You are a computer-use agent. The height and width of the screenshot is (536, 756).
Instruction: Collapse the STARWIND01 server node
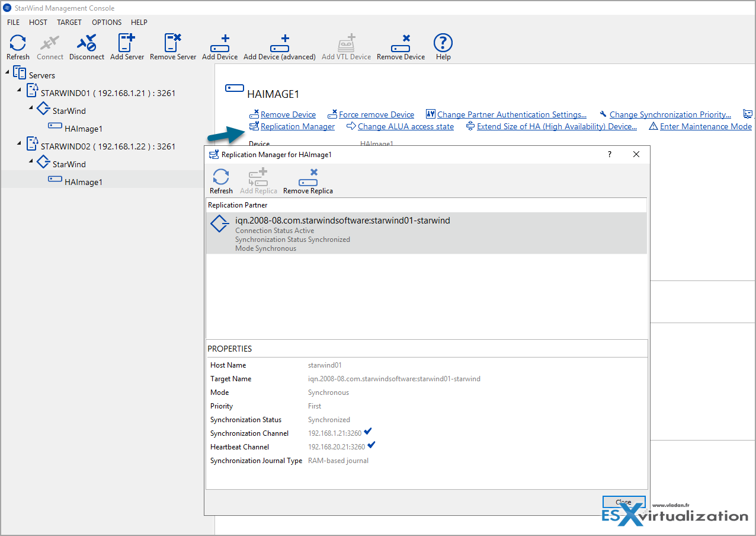20,90
